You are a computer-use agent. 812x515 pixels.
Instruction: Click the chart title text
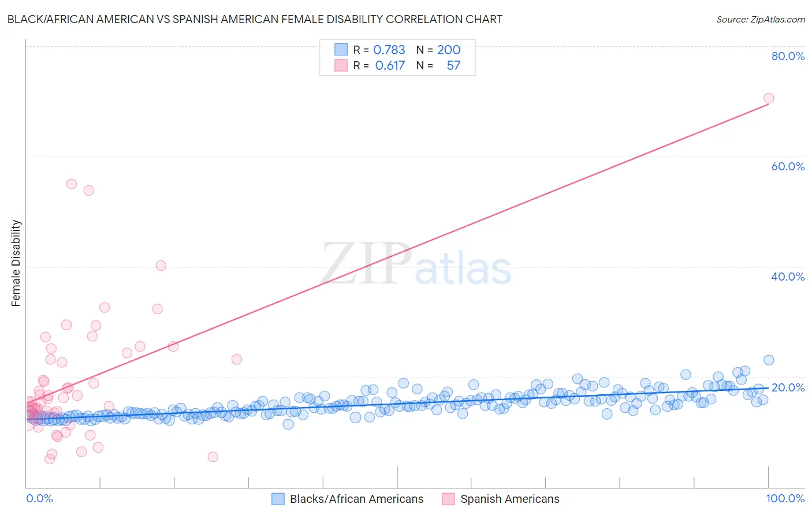255,19
